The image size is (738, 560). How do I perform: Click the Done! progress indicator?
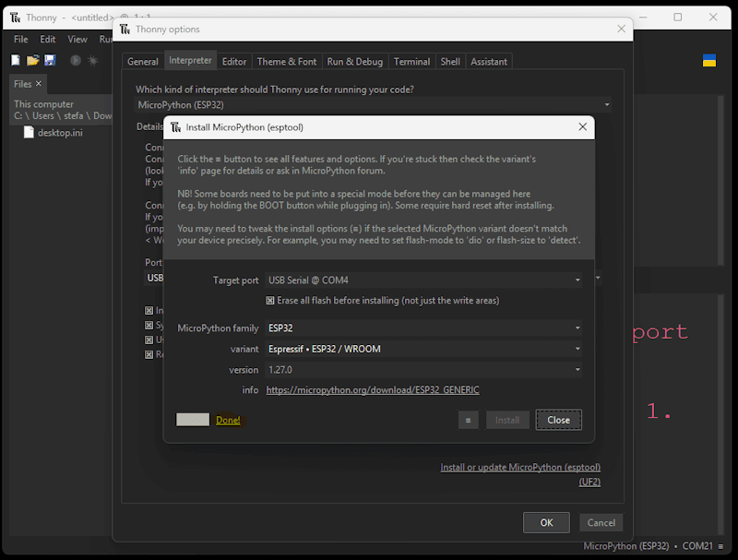(228, 420)
